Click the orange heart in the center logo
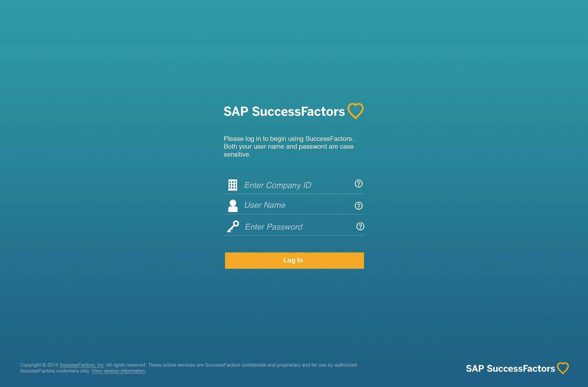The width and height of the screenshot is (588, 387). (x=355, y=111)
